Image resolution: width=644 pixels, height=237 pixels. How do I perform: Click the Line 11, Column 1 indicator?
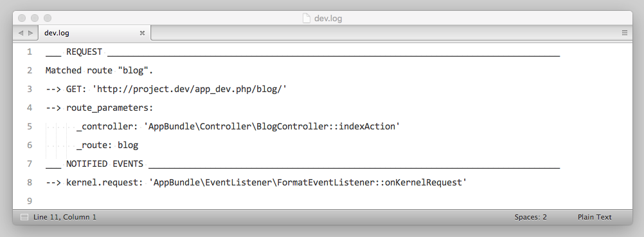point(65,217)
